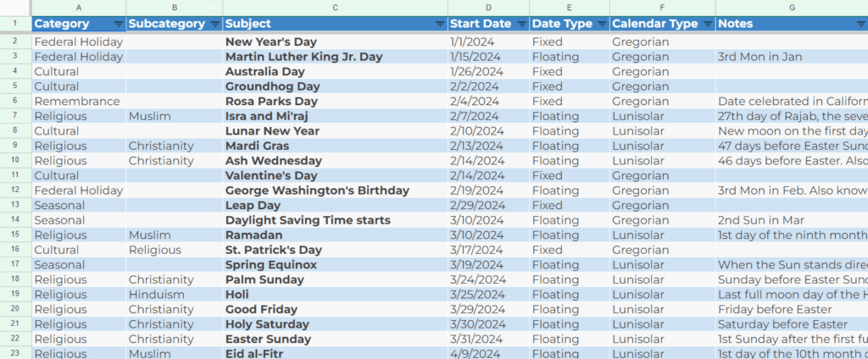
Task: Select the Good Friday cell
Action: click(336, 310)
